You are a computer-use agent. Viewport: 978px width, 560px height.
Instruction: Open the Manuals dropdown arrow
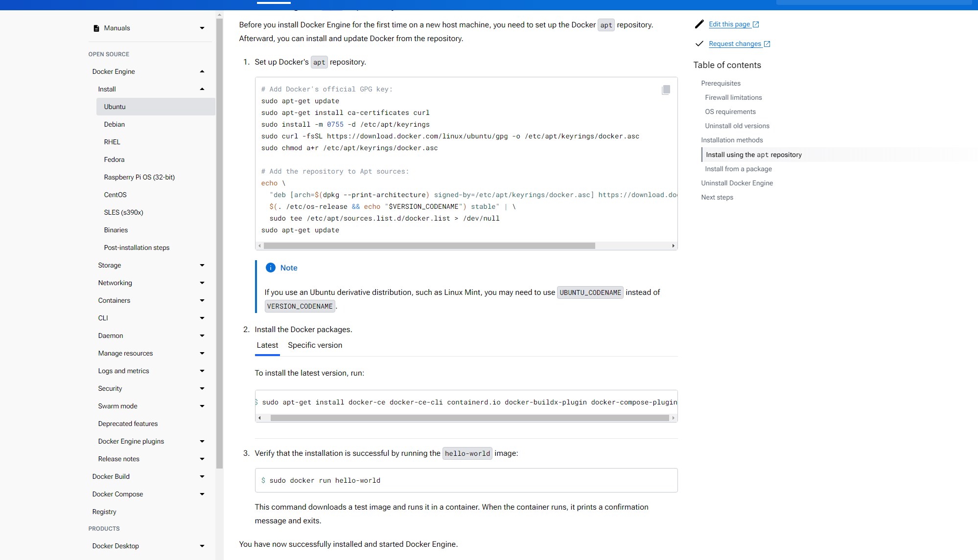pyautogui.click(x=202, y=28)
